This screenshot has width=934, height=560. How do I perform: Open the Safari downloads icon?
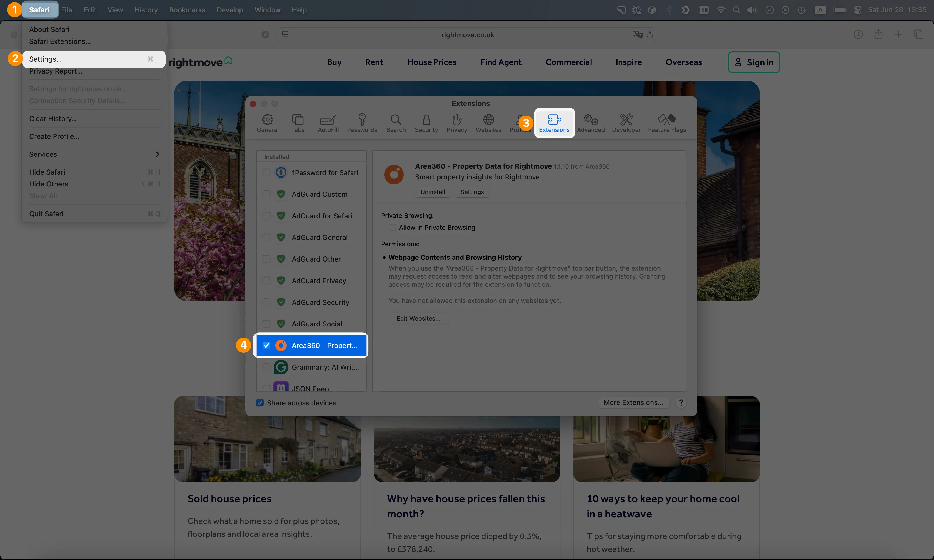(858, 34)
